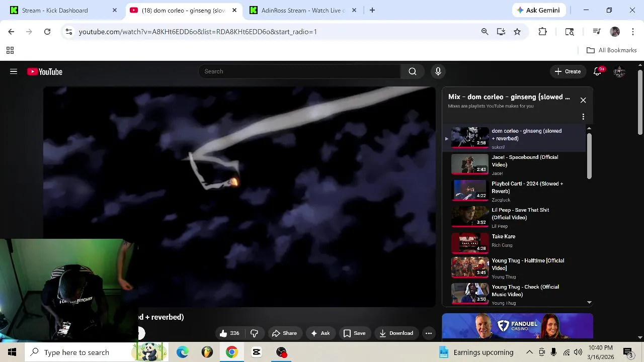Viewport: 644px width, 362px height.
Task: Close the Kick Dashboard tab
Action: click(x=115, y=10)
